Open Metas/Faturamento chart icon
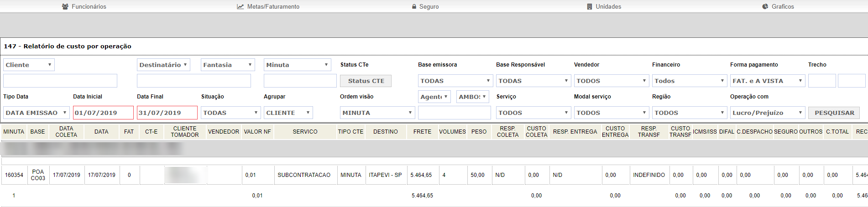 click(x=241, y=7)
